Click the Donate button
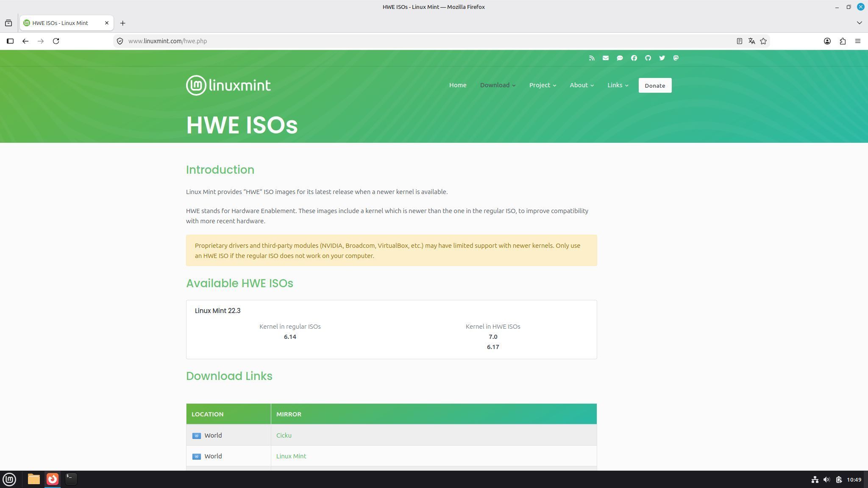 (655, 86)
